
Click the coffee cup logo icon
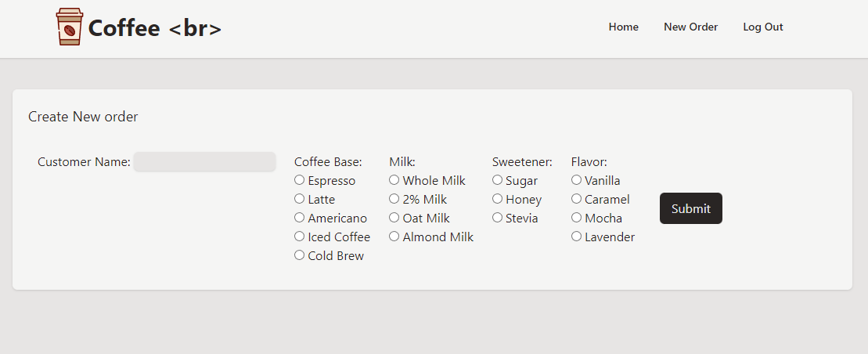69,27
